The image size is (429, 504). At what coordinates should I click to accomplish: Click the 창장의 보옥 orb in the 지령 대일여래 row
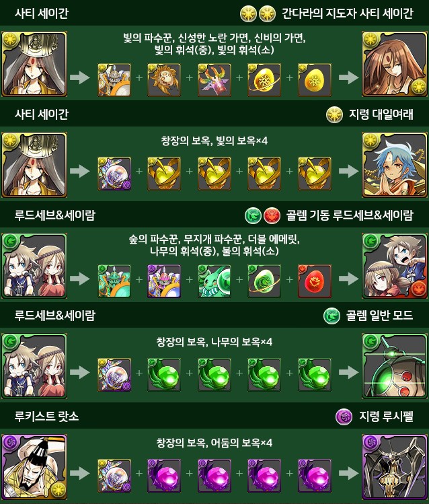(x=114, y=174)
